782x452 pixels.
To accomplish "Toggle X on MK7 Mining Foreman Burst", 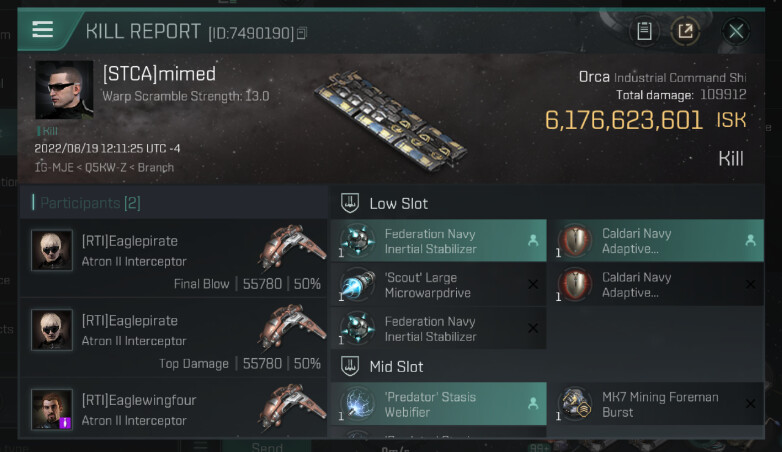I will click(750, 404).
